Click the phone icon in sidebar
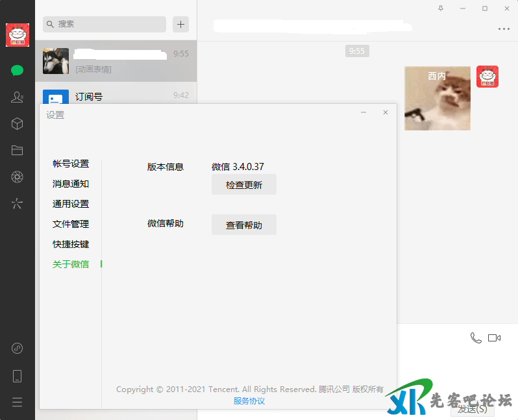This screenshot has width=518, height=420. pos(18,376)
